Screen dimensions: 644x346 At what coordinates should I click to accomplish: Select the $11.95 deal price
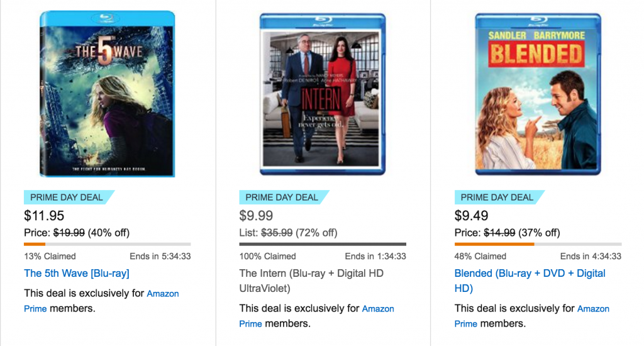coord(44,215)
